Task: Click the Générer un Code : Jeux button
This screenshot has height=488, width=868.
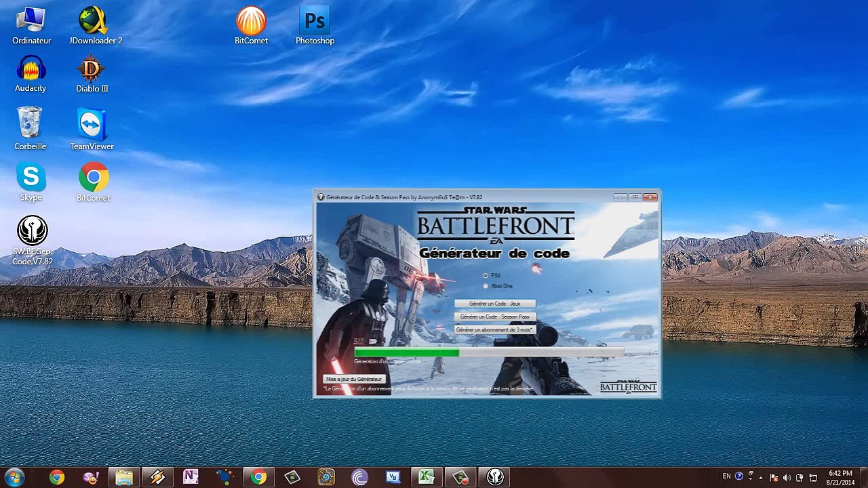Action: pyautogui.click(x=495, y=304)
